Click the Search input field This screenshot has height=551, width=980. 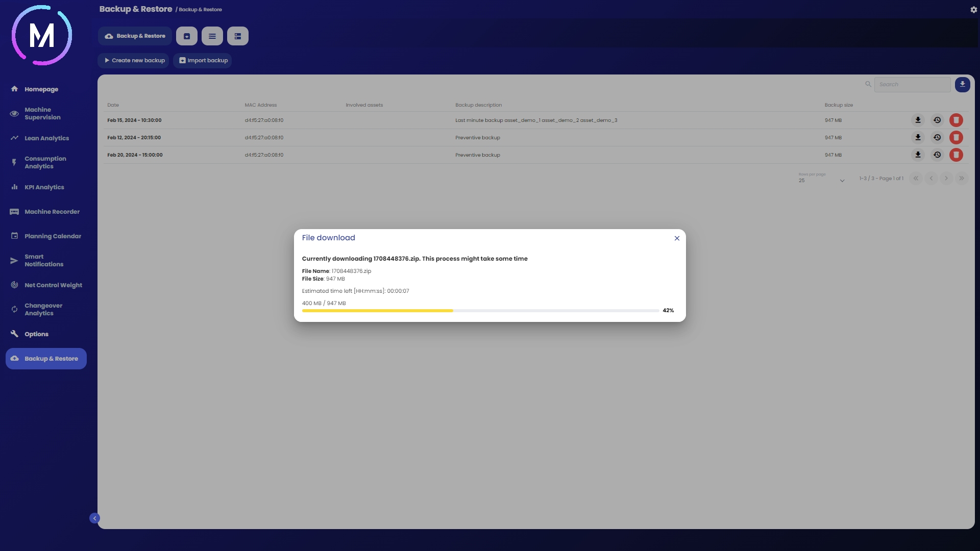coord(912,85)
